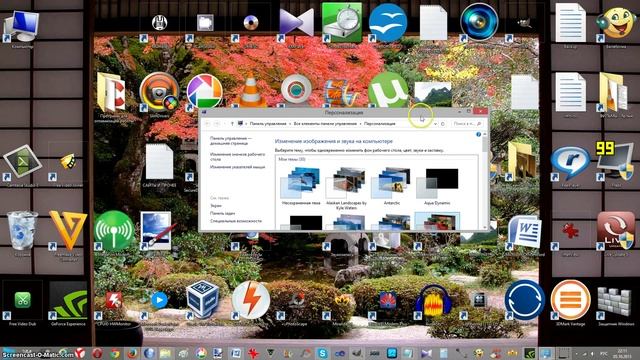Open the brick wall Windows Defender icon

(x=616, y=302)
